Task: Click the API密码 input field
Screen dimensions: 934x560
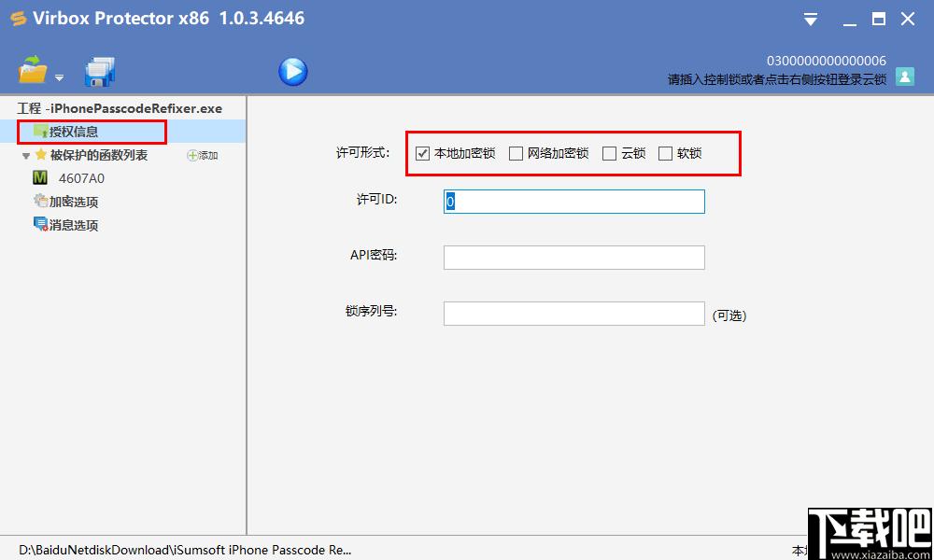Action: click(x=574, y=258)
